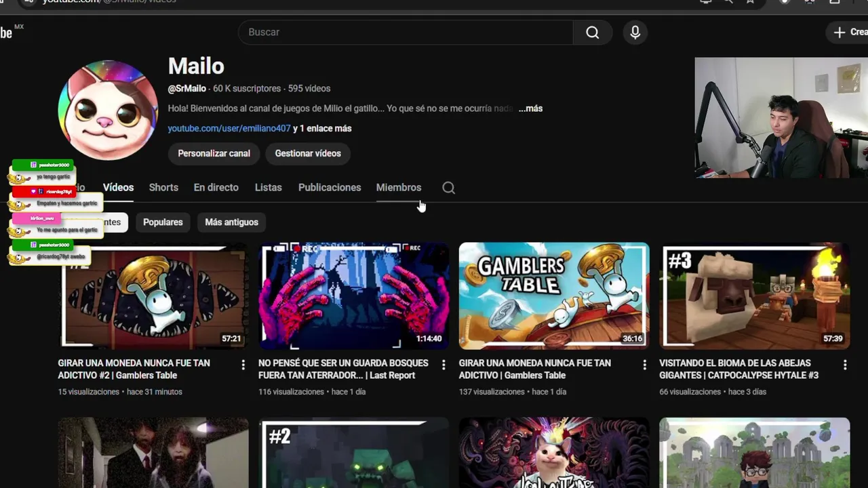Filter videos by Populares

coord(163,222)
